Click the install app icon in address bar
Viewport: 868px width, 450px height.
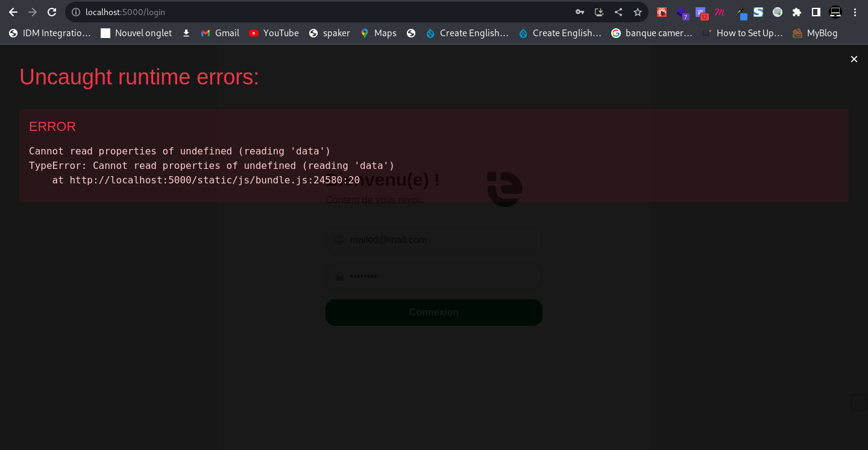599,12
